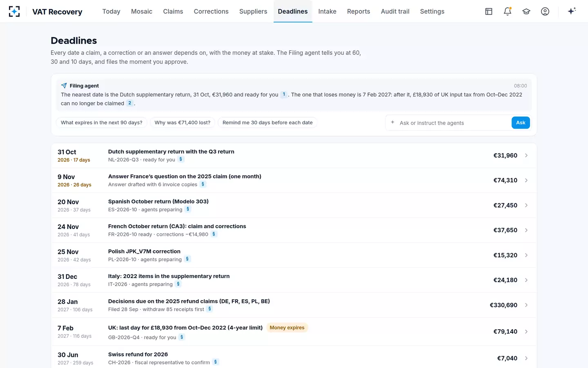This screenshot has width=588, height=368.
Task: Expand the Italy 2022 items row chevron
Action: click(526, 280)
